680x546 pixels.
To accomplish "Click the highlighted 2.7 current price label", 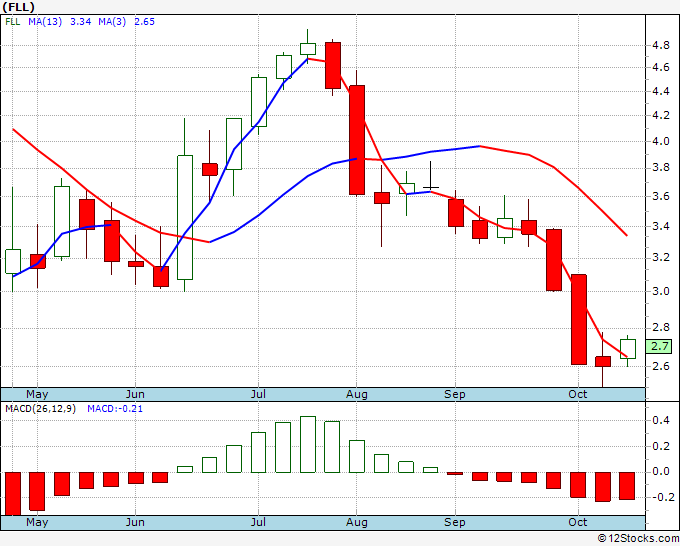I will [659, 346].
